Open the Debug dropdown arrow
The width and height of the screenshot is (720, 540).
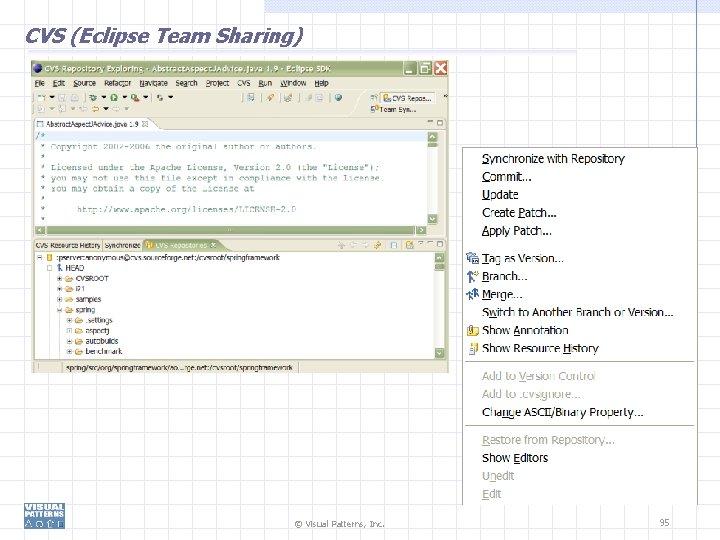(104, 97)
